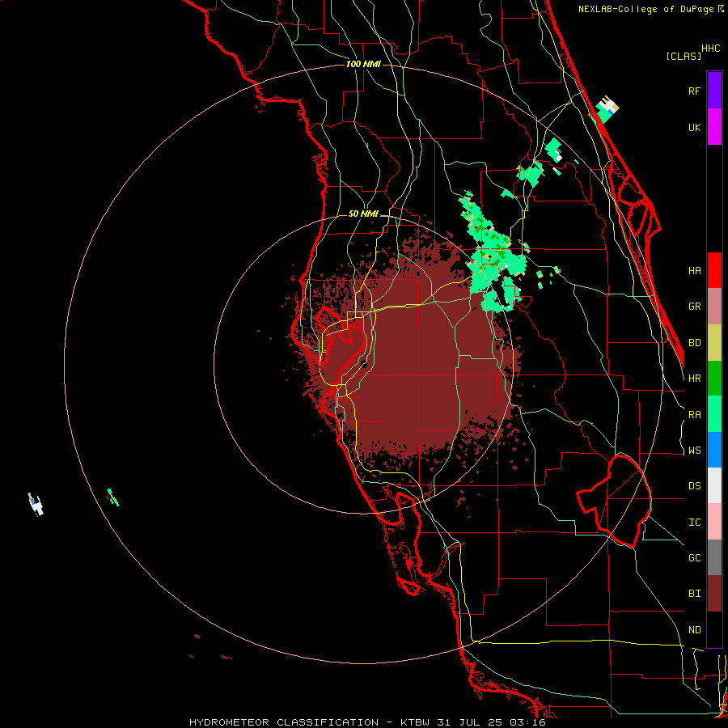This screenshot has height=728, width=728.
Task: Click the RF purple legend swatch
Action: pyautogui.click(x=714, y=91)
